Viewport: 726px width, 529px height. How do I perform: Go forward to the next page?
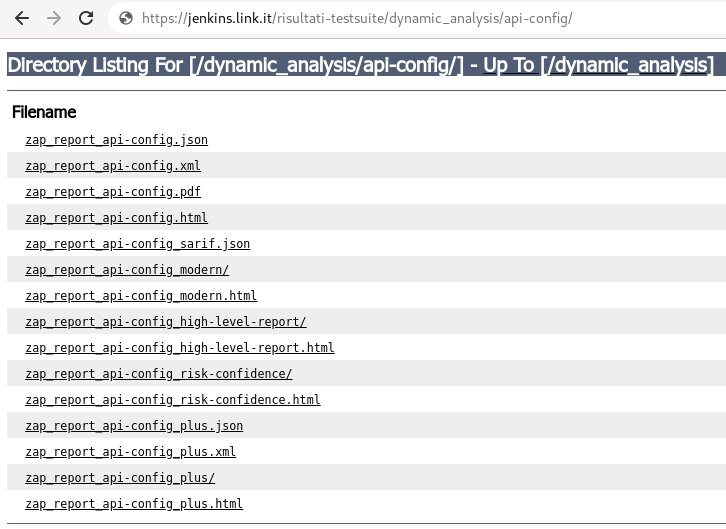[54, 18]
